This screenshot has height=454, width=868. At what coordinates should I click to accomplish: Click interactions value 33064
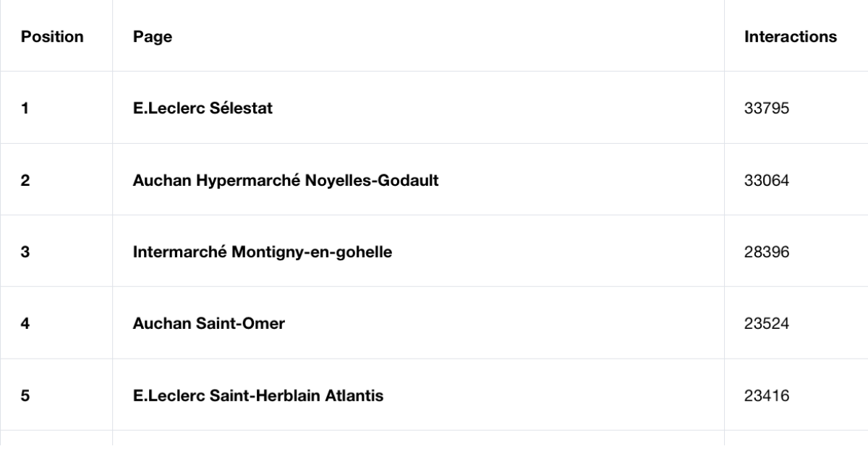766,181
